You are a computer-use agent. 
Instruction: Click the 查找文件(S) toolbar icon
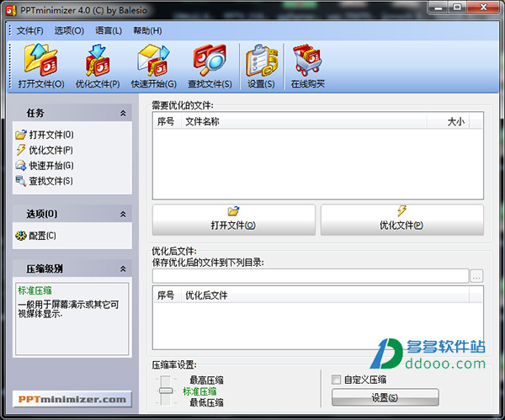210,66
